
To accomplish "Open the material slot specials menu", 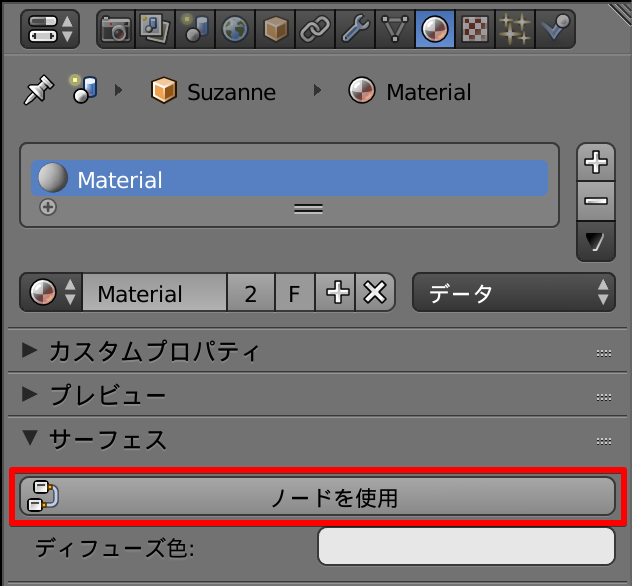I will (596, 241).
